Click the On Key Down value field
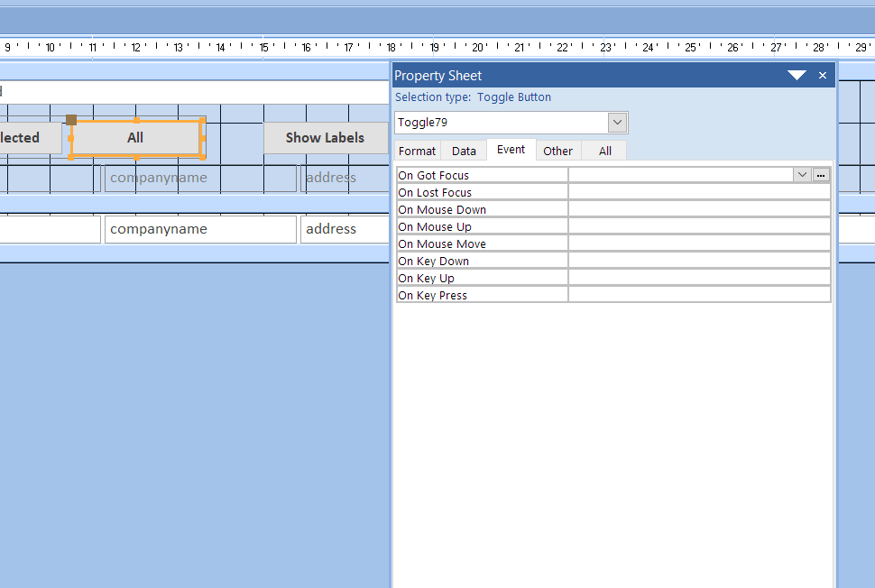The height and width of the screenshot is (588, 875). tap(699, 262)
